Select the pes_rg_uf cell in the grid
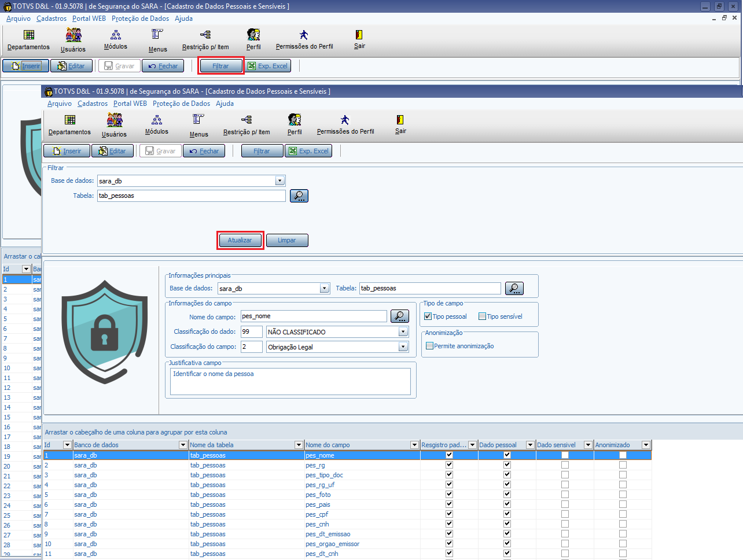The width and height of the screenshot is (743, 560). pos(362,485)
